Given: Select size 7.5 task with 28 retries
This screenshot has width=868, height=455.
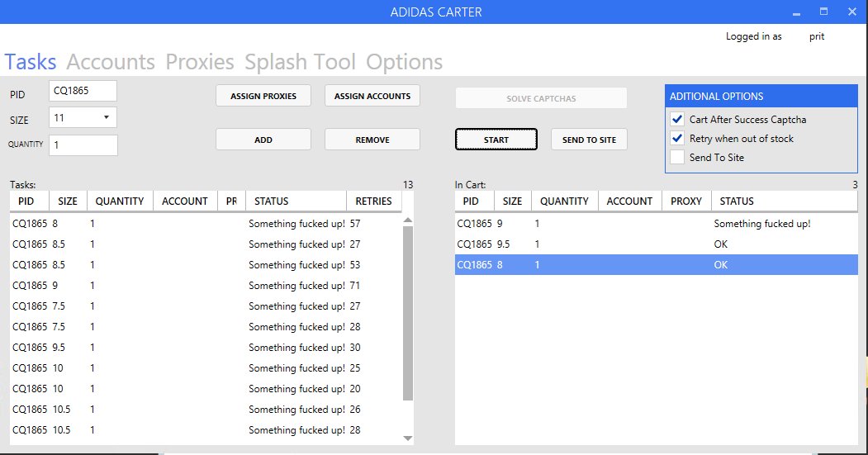Looking at the screenshot, I should point(206,326).
